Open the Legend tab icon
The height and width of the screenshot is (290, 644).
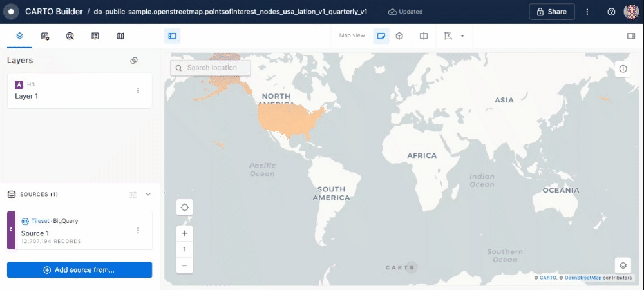coord(95,36)
